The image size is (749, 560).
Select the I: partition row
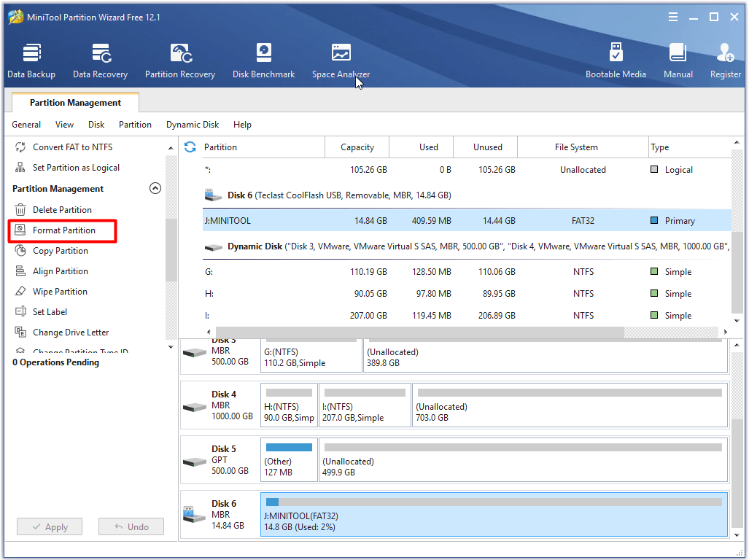[467, 316]
